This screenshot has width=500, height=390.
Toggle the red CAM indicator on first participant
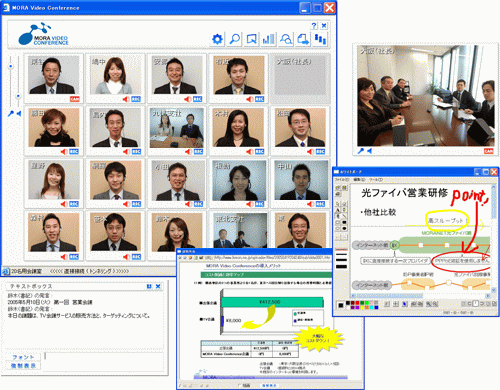75,99
